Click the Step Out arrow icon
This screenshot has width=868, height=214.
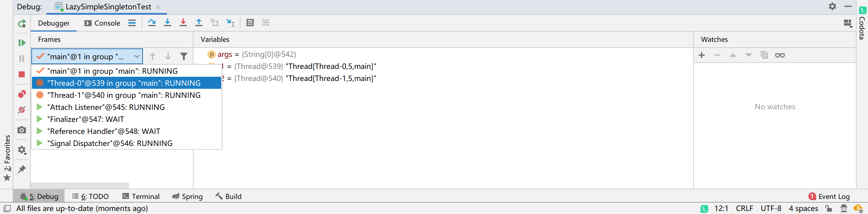click(x=199, y=23)
